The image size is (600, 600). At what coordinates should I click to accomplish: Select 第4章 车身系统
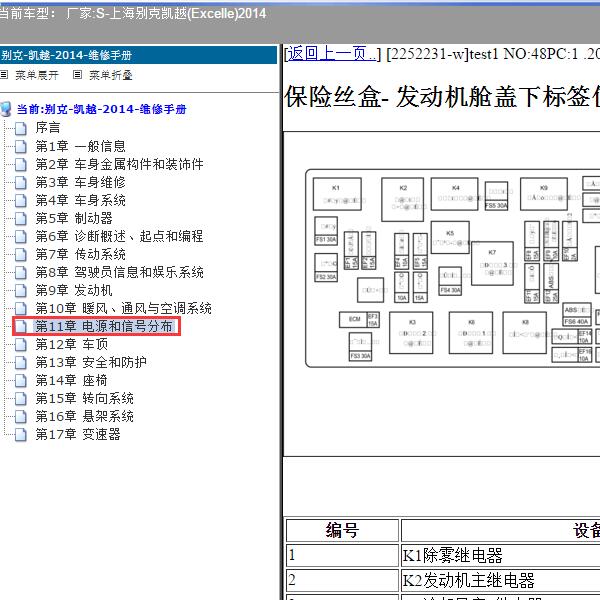click(x=80, y=200)
